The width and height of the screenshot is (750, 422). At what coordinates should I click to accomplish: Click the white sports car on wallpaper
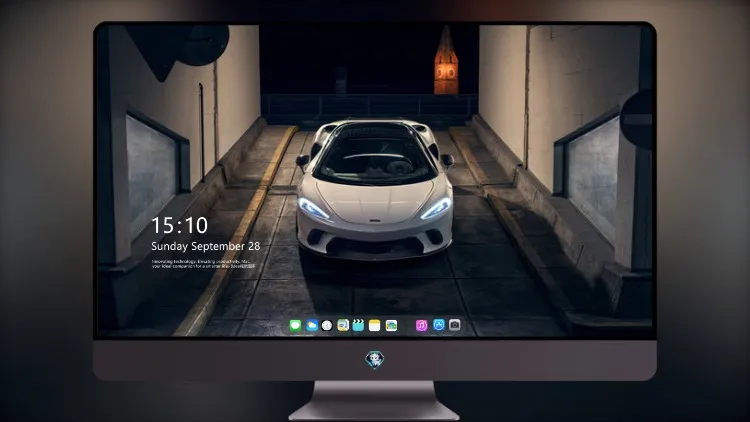375,189
